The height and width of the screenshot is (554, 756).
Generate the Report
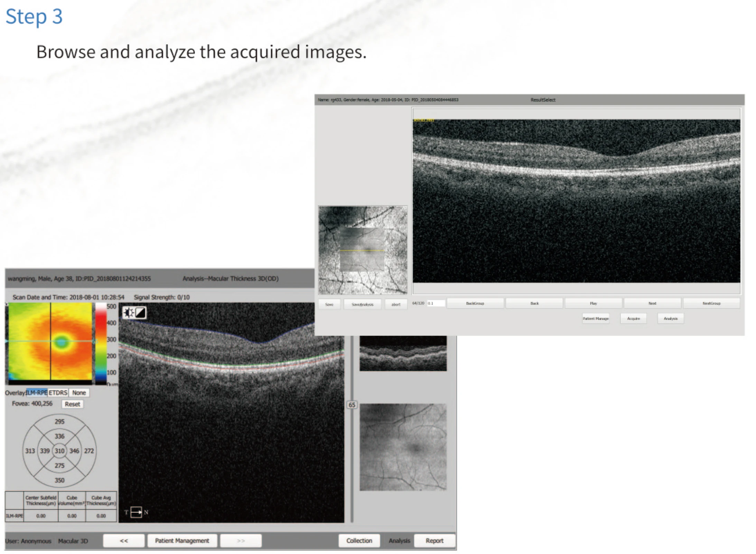(x=435, y=541)
